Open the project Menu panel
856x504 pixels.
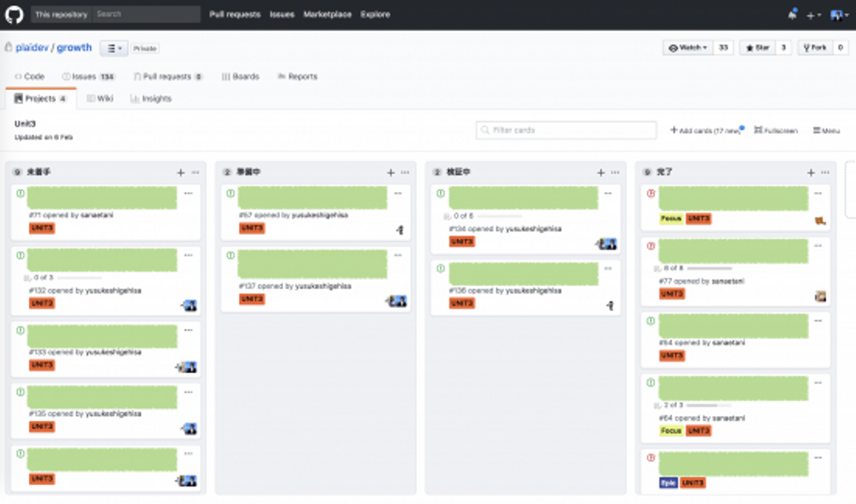826,130
